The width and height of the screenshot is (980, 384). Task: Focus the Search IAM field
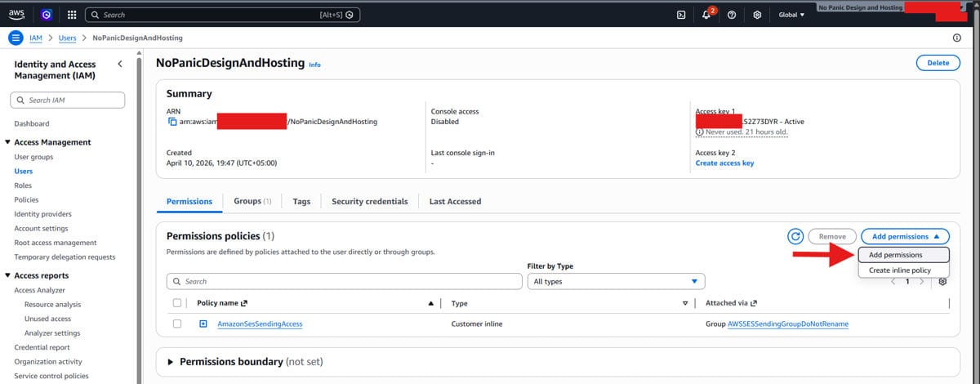[67, 100]
